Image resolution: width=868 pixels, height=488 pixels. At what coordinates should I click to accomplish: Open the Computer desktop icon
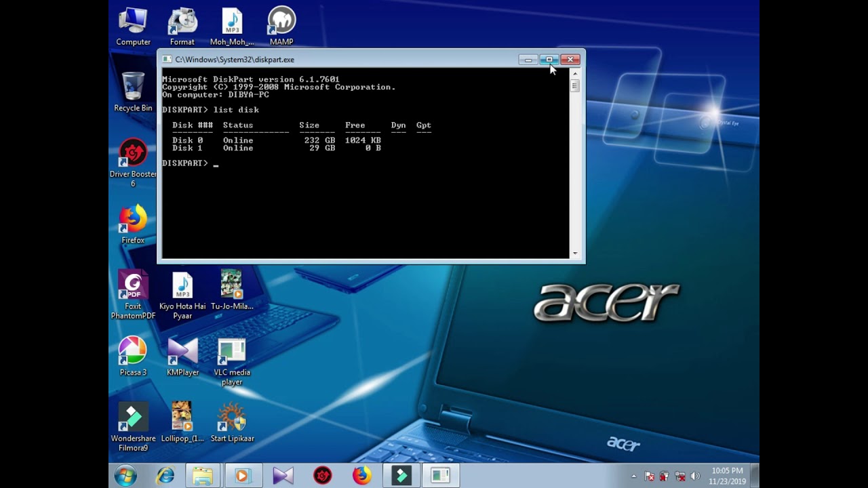pos(133,27)
